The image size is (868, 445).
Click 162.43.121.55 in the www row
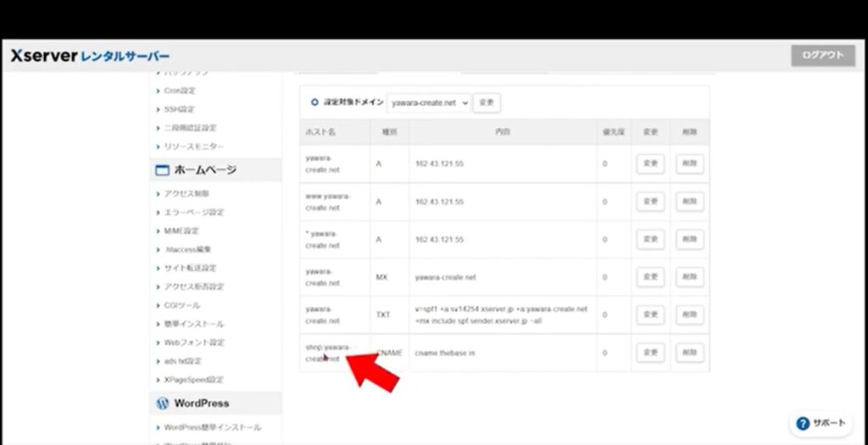click(440, 202)
